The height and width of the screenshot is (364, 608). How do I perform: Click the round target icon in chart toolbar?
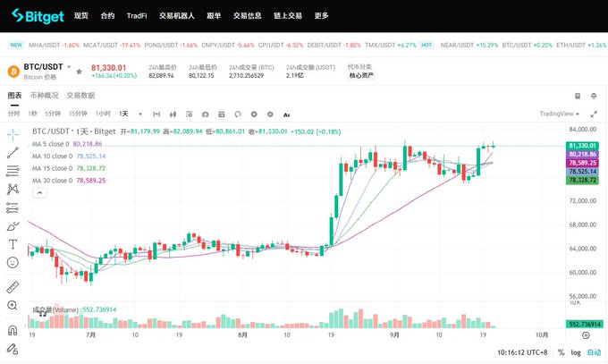[x=254, y=114]
